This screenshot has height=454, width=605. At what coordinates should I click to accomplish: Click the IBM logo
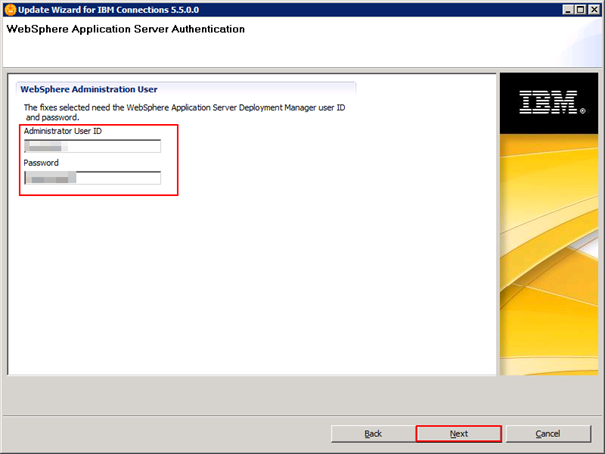coord(548,101)
